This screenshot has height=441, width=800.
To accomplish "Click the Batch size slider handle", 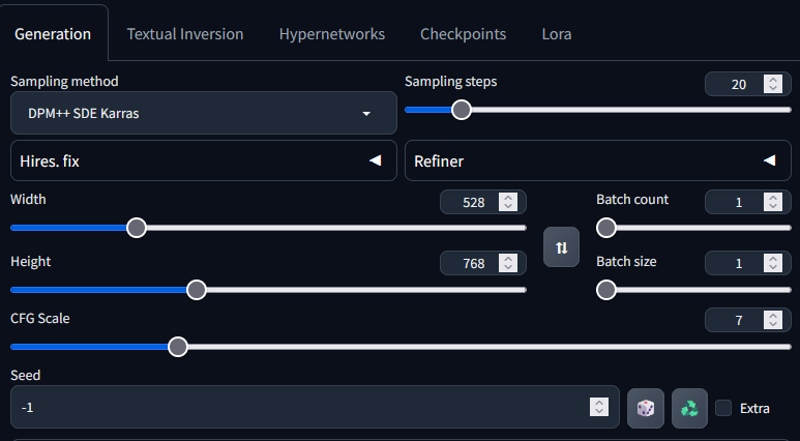I will tap(606, 290).
